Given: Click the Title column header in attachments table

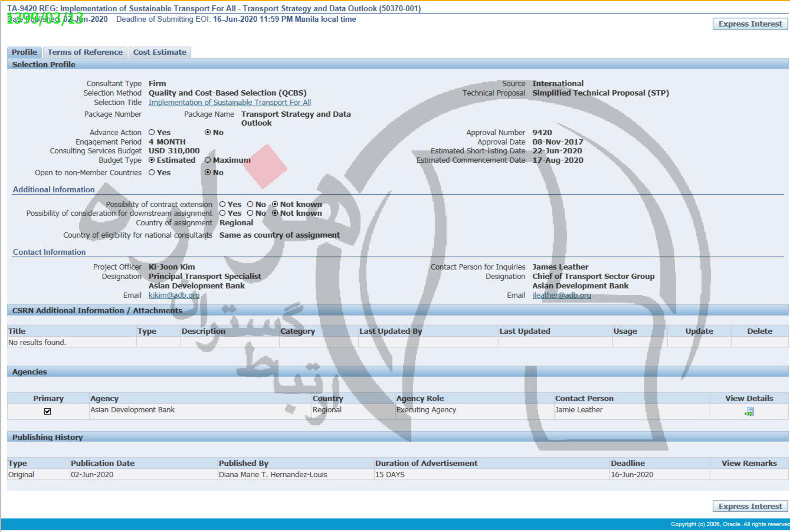Looking at the screenshot, I should (x=17, y=331).
